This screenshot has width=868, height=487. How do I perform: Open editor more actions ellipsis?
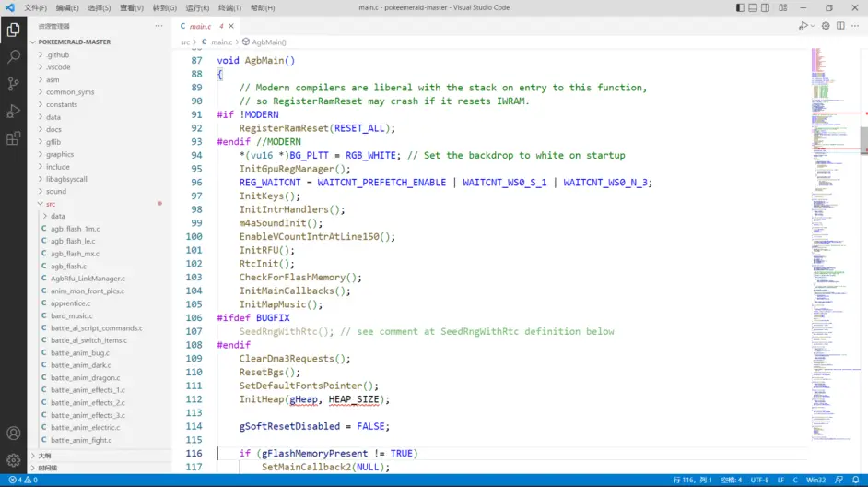[x=855, y=26]
